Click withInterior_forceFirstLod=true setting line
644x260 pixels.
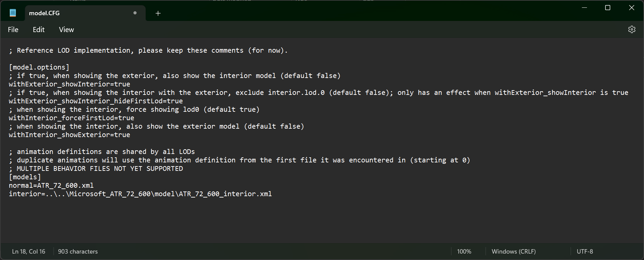coord(71,118)
